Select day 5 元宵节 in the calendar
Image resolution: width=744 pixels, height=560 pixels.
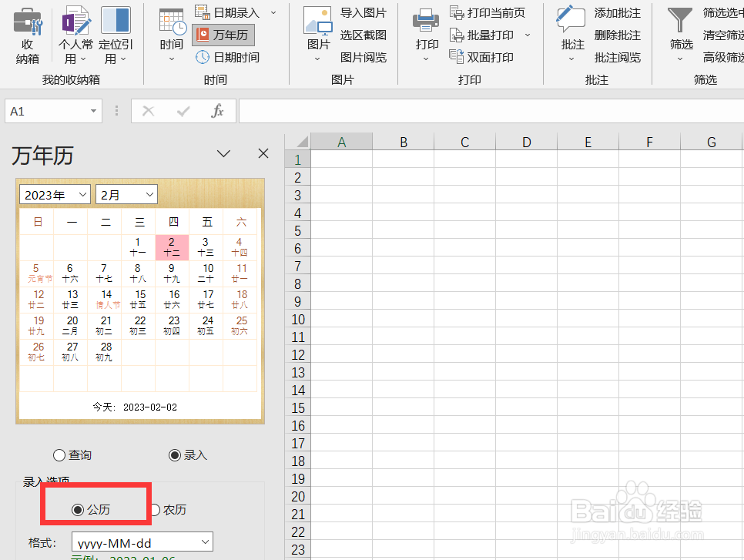click(x=37, y=273)
